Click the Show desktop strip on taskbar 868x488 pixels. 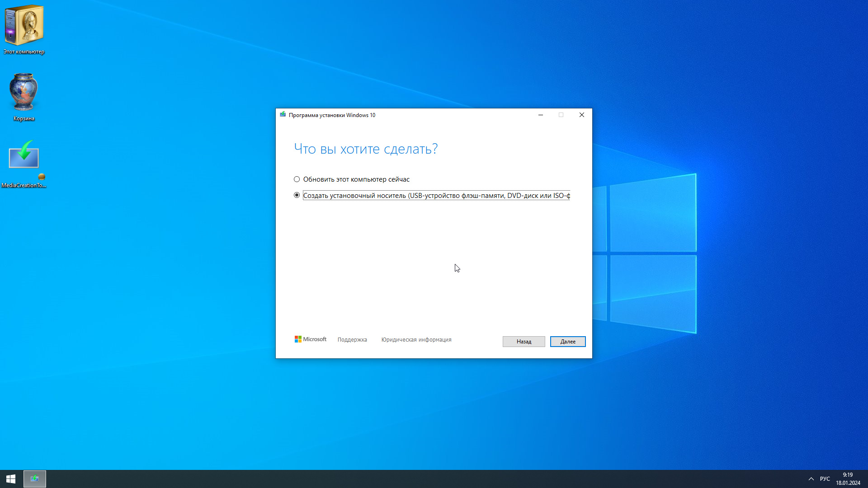(x=867, y=479)
